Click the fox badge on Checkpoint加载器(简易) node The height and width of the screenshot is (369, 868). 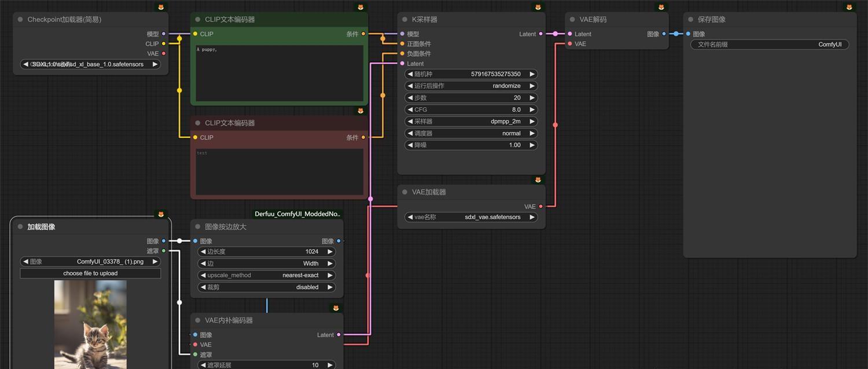click(x=161, y=7)
